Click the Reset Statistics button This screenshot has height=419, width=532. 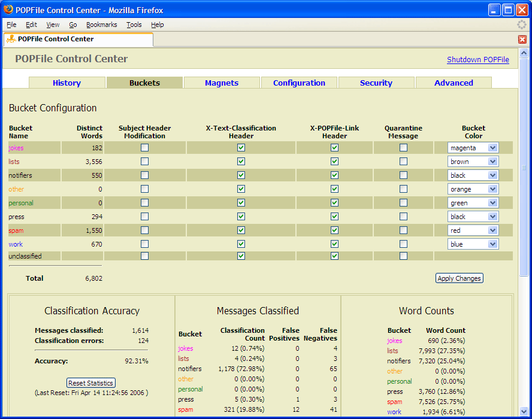90,383
